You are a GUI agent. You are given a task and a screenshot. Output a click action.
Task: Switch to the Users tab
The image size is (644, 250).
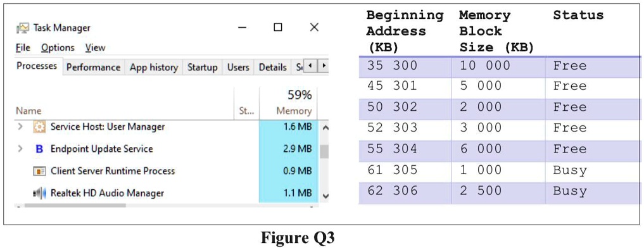coord(238,67)
